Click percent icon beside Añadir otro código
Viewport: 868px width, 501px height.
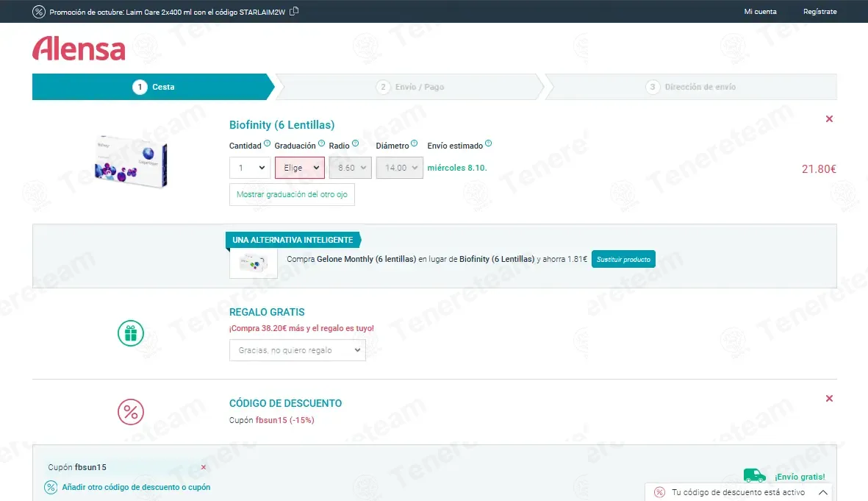[x=51, y=487]
